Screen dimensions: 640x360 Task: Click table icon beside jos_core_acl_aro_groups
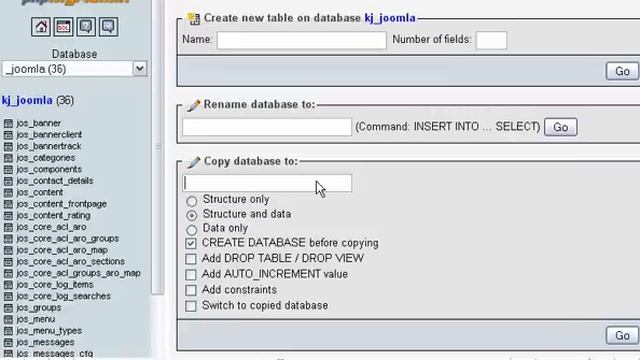click(8, 238)
